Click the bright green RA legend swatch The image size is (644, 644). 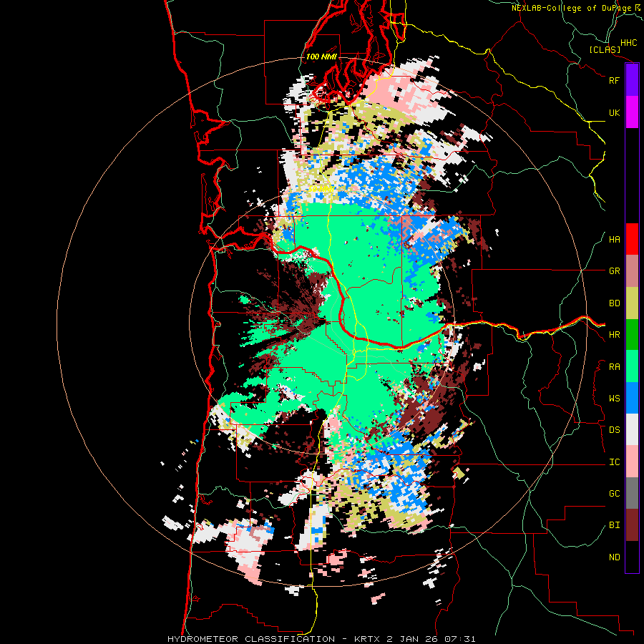pos(632,366)
